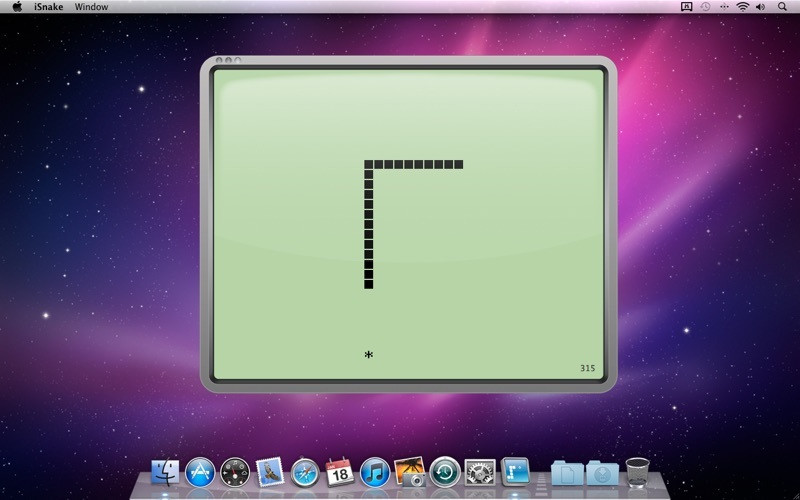Click the asterisk food item in the game
Viewport: 800px width, 500px height.
[369, 354]
